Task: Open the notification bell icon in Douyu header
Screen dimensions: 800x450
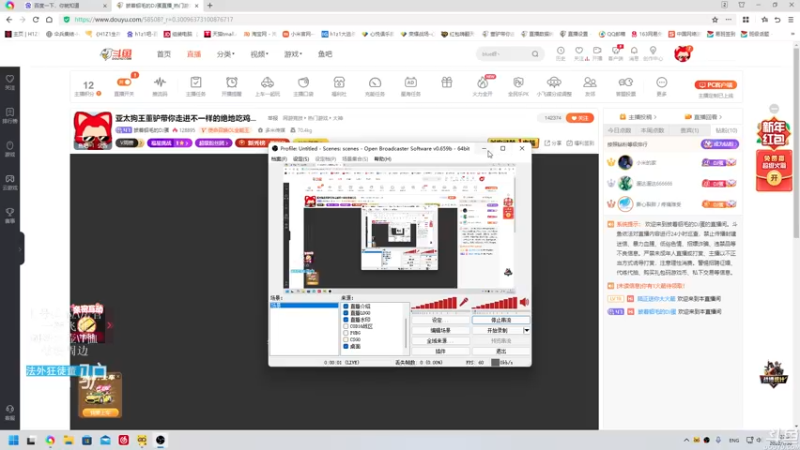Action: pos(634,51)
